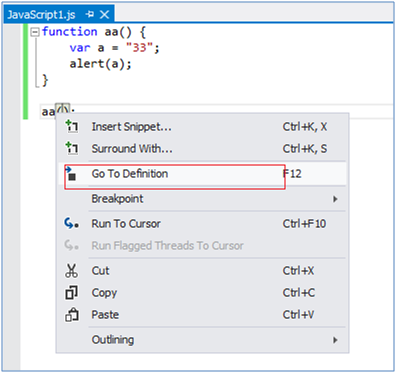Click the scissors Cut icon
The height and width of the screenshot is (373, 397).
71,271
